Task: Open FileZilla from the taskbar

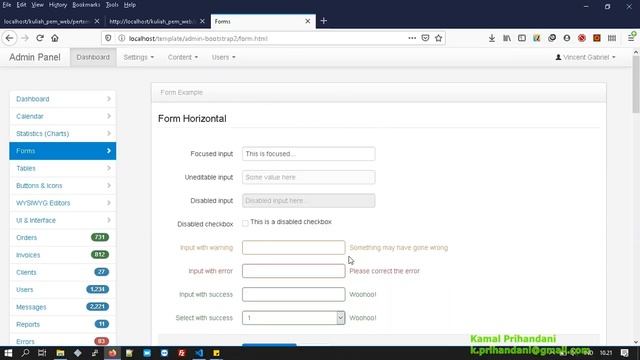Action: click(182, 353)
